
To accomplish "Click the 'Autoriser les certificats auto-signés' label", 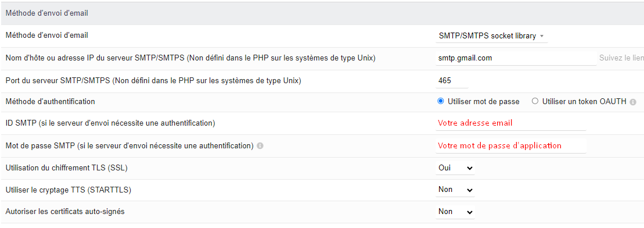I will pos(65,212).
